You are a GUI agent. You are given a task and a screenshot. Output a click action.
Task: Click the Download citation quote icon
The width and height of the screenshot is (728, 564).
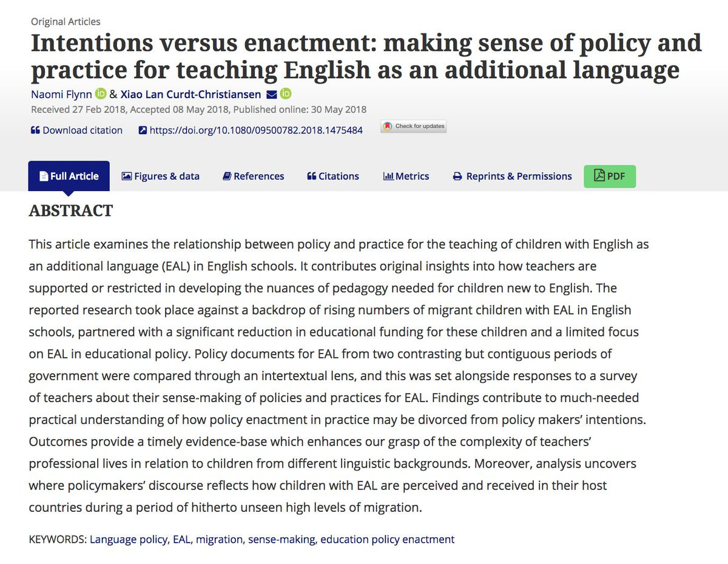click(35, 130)
